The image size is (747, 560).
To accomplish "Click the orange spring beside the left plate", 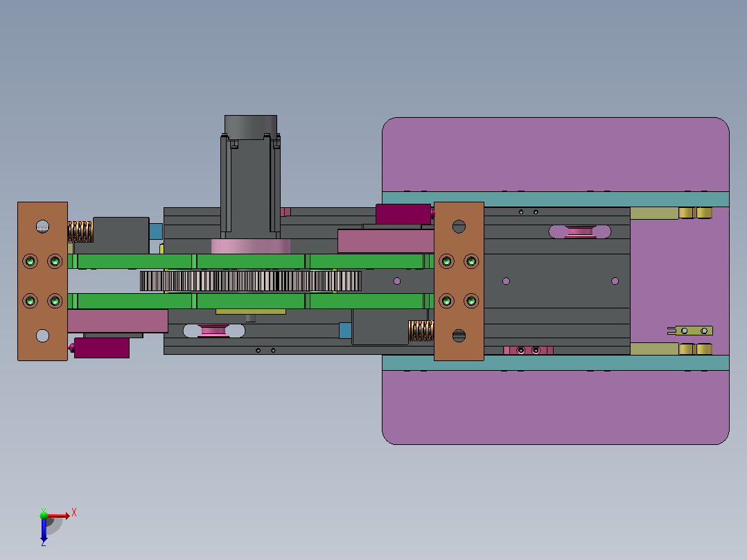I will tap(80, 231).
